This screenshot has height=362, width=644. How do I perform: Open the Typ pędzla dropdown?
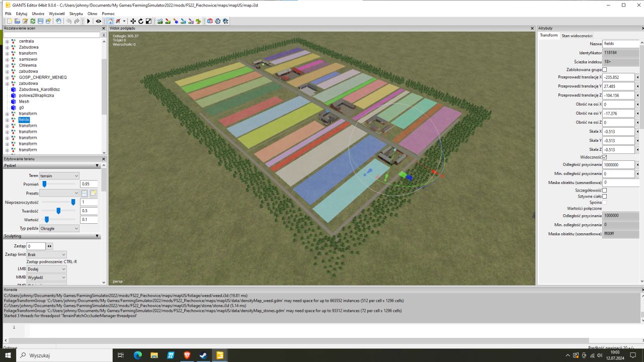tap(59, 228)
